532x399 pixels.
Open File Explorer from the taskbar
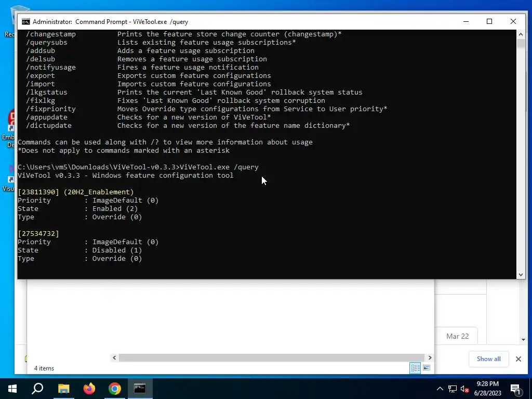pyautogui.click(x=63, y=389)
